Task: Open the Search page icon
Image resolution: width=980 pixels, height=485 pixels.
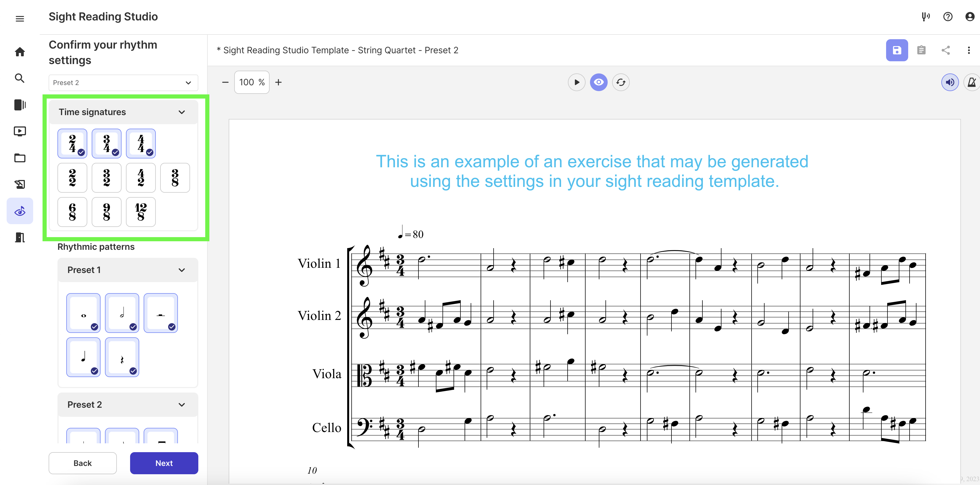Action: 20,78
